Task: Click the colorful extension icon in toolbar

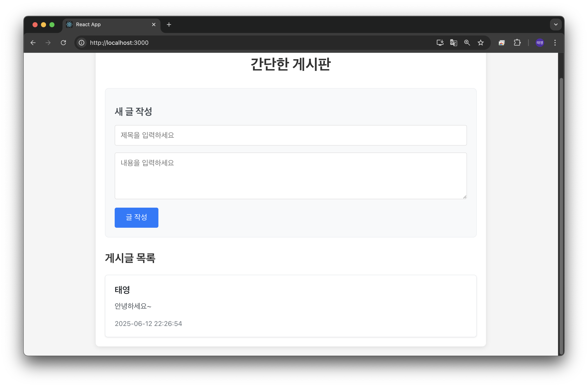Action: 502,43
